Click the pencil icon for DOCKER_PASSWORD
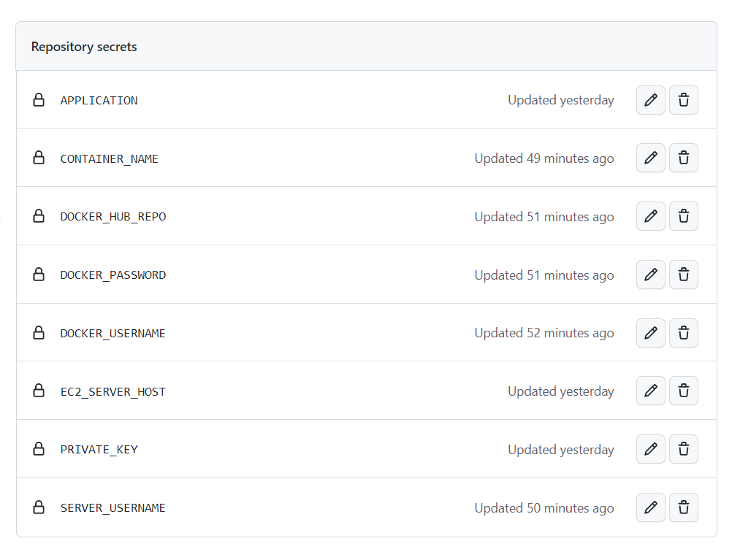 (650, 275)
